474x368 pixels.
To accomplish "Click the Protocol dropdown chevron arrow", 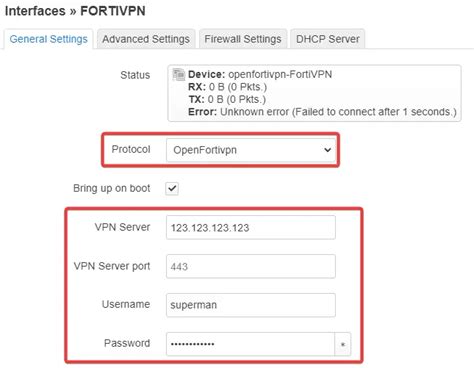I will click(327, 150).
